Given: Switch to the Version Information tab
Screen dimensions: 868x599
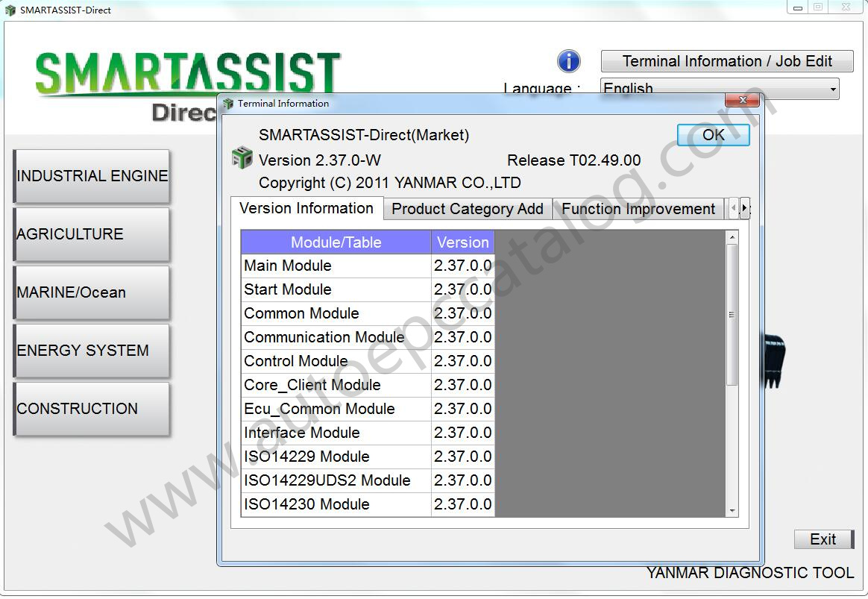Looking at the screenshot, I should click(x=306, y=208).
